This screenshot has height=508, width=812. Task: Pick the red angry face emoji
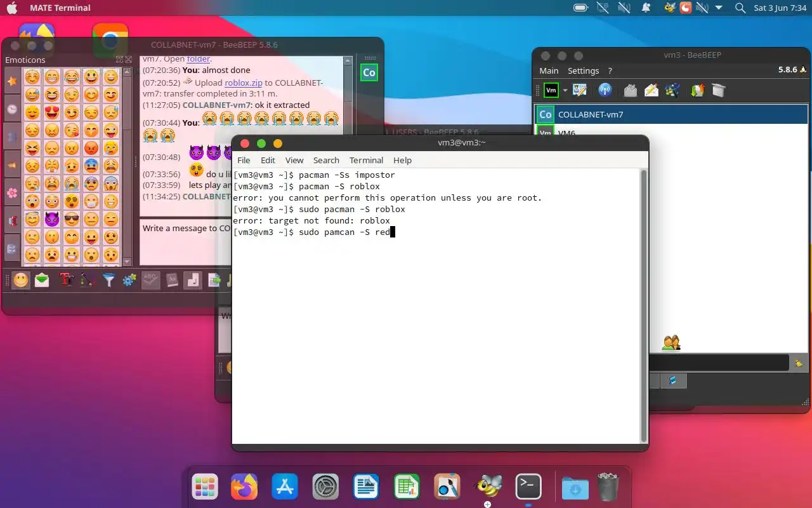coord(91,149)
